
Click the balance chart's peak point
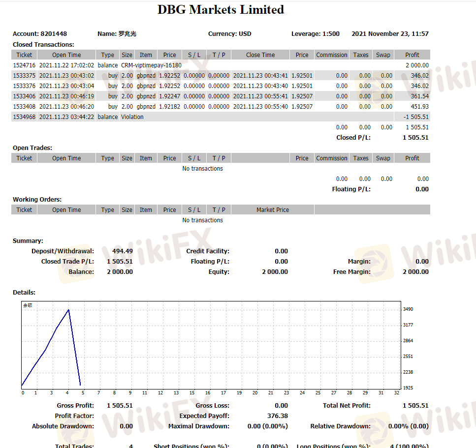[x=68, y=310]
